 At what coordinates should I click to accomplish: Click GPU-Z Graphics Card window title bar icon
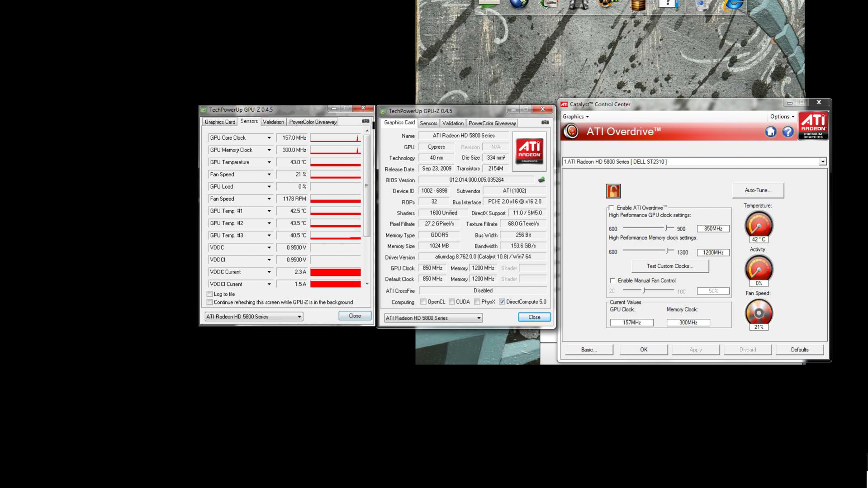383,111
